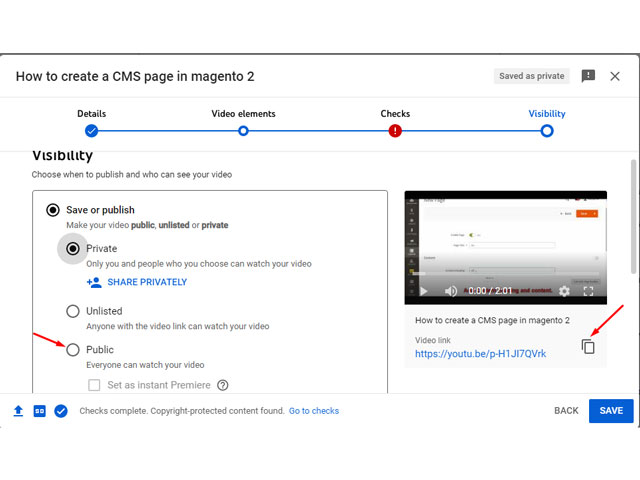Close the upload dialog with X
Image resolution: width=640 pixels, height=480 pixels.
[615, 76]
